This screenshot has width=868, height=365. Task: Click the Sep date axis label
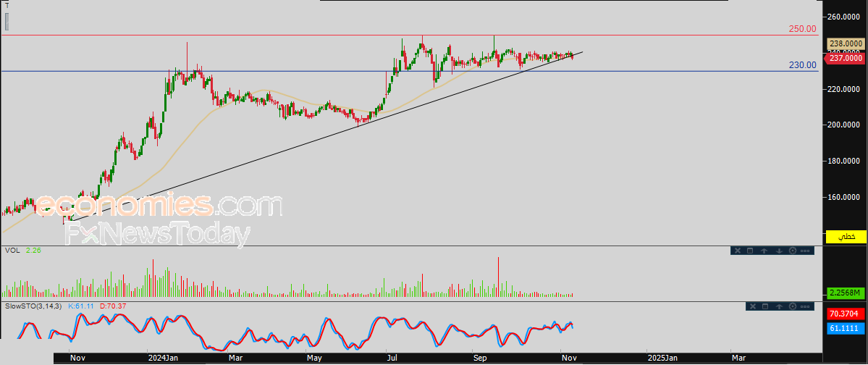480,358
